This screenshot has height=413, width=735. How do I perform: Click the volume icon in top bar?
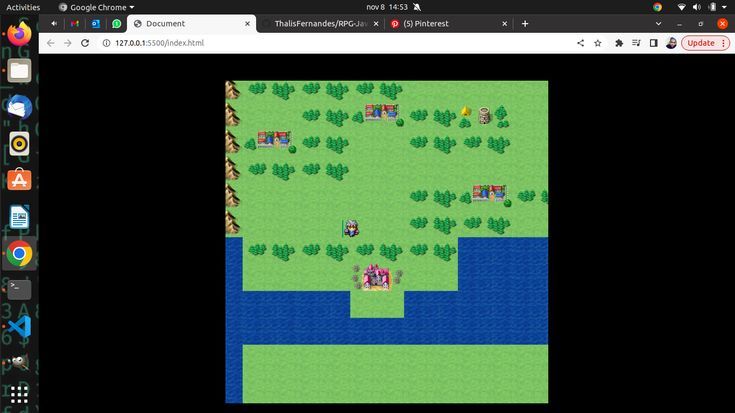point(697,7)
